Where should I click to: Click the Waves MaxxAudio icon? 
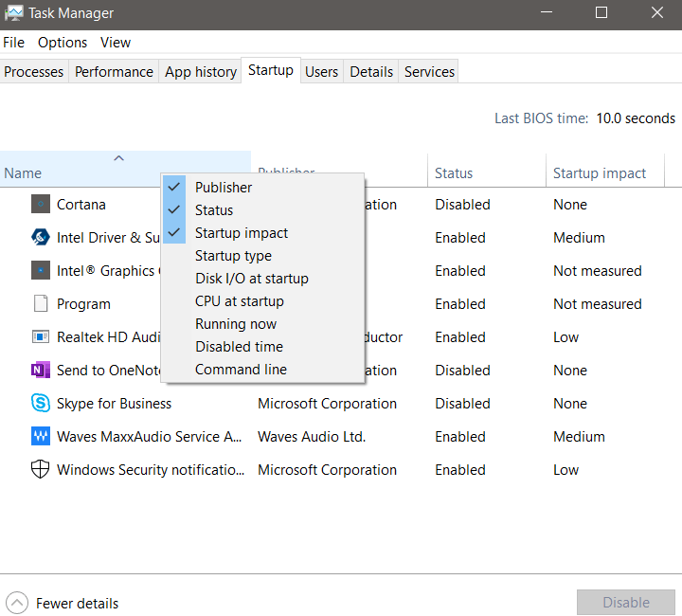(x=41, y=436)
